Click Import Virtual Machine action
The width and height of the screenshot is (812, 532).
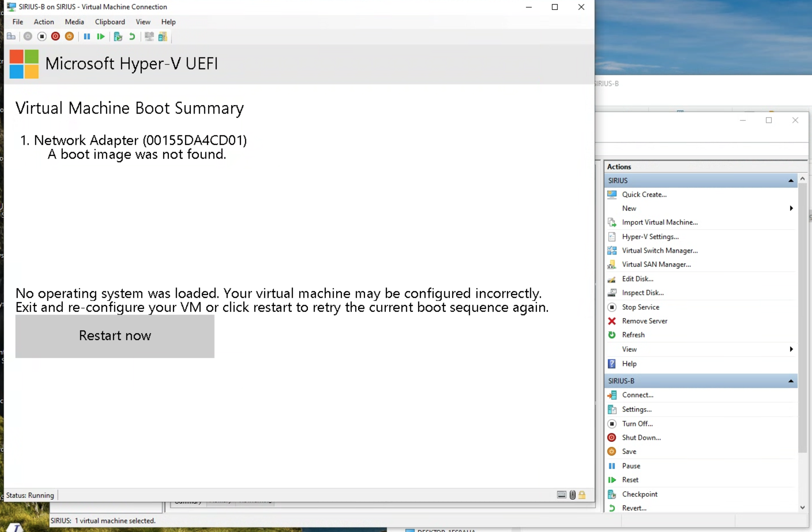pyautogui.click(x=660, y=222)
